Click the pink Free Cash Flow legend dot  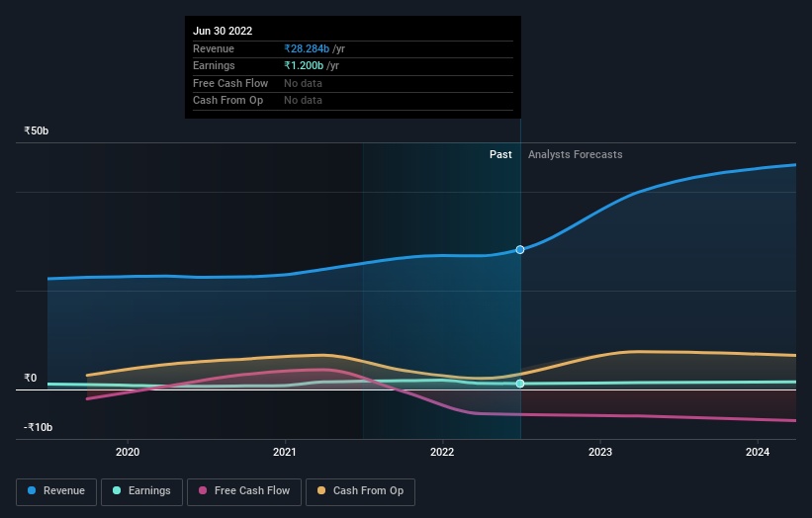click(203, 490)
